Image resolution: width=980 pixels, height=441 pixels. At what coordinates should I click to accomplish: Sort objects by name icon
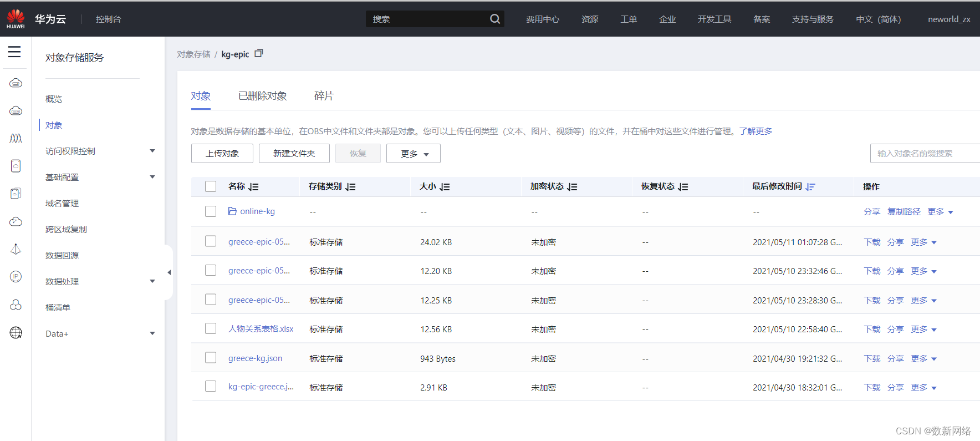click(x=253, y=187)
